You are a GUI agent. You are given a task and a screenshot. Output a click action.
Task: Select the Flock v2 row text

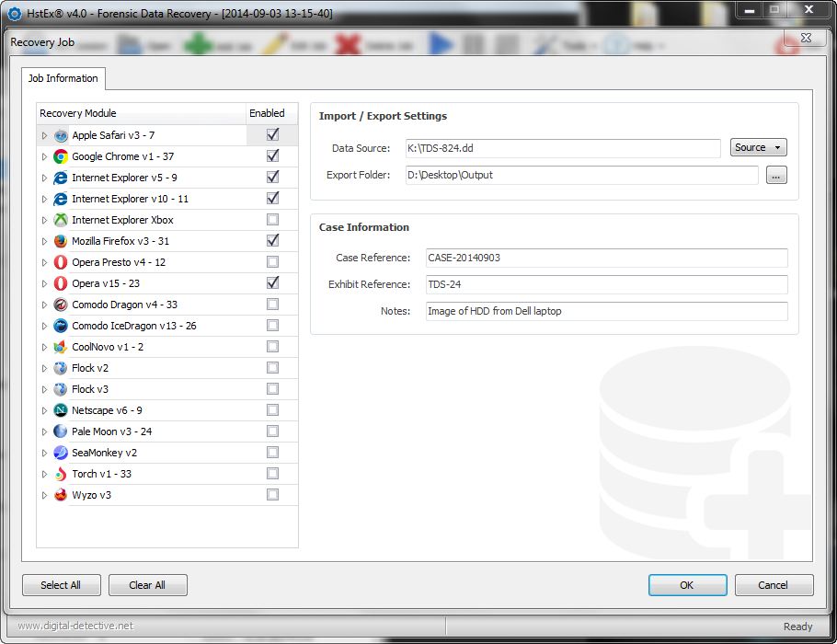[x=90, y=368]
